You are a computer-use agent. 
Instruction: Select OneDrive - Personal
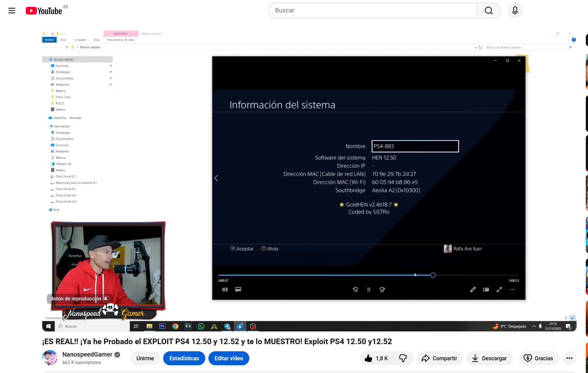pos(67,118)
